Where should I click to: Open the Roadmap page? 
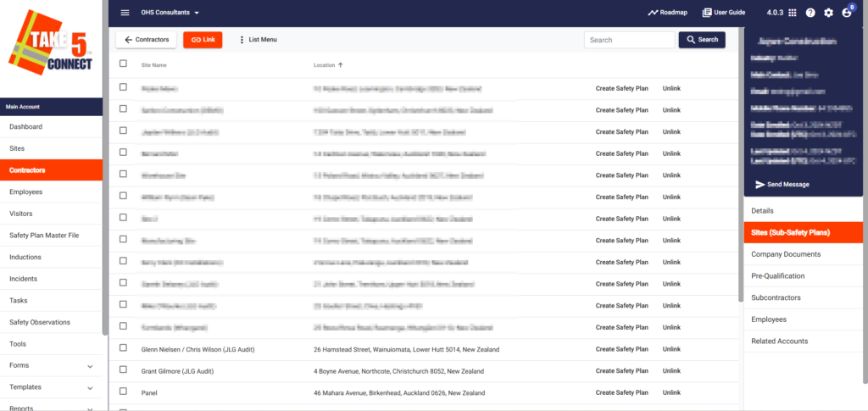coord(667,12)
